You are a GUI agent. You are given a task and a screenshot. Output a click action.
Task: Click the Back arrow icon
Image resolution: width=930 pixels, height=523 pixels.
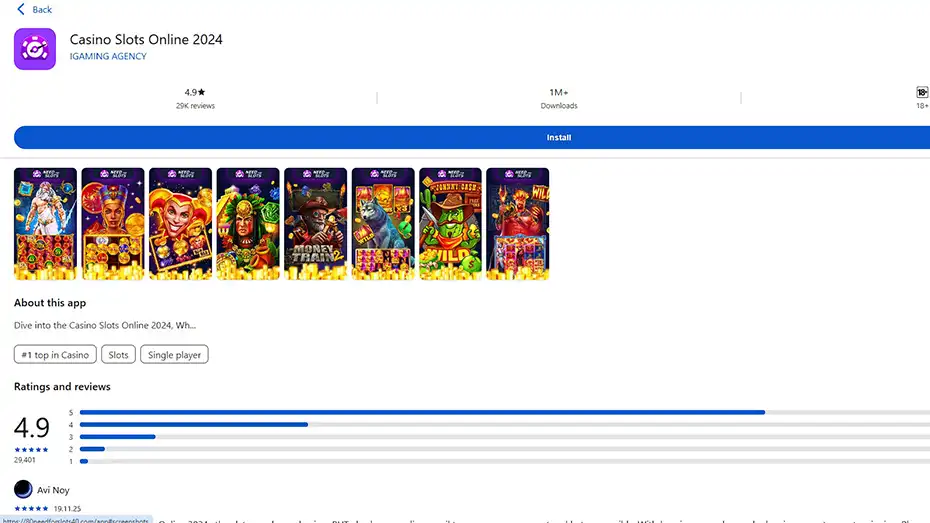(x=21, y=9)
